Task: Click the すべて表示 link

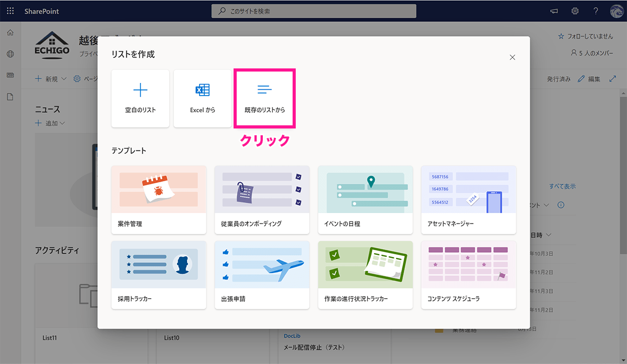Action: click(x=562, y=186)
